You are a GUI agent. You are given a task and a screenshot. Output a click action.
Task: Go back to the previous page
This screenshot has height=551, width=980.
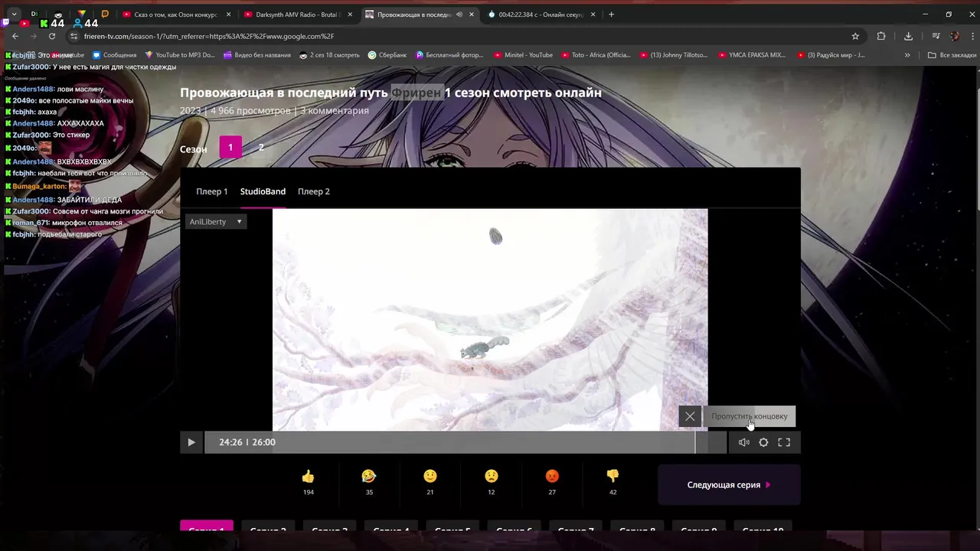click(15, 36)
